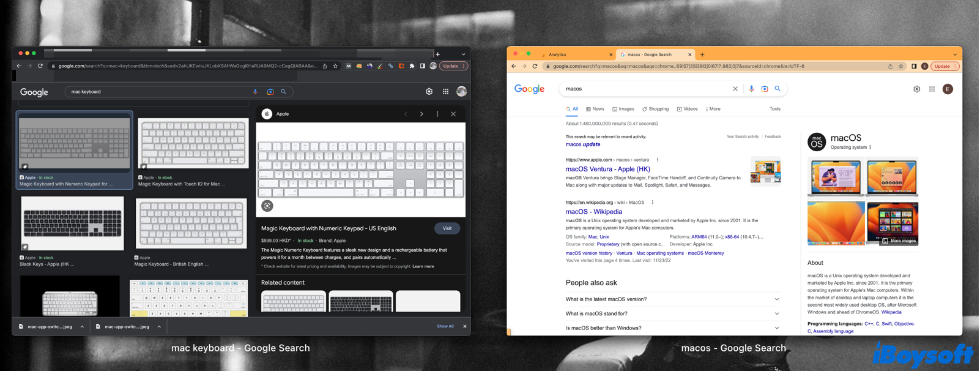Open the More dropdown in search filters

pos(713,109)
